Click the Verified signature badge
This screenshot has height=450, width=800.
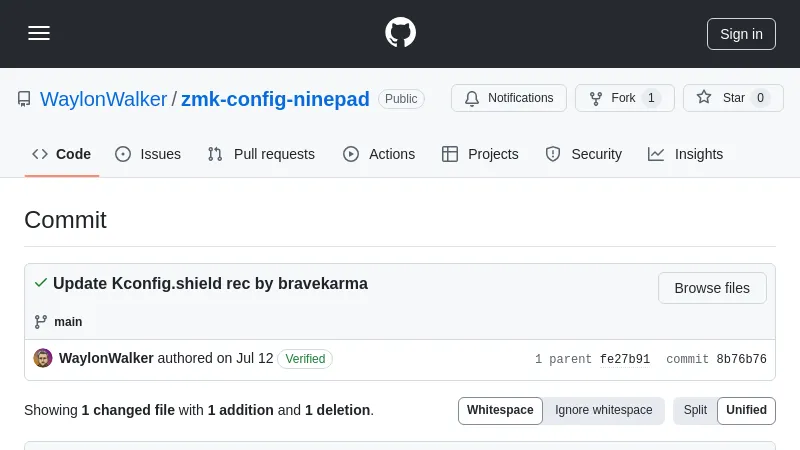(x=305, y=358)
